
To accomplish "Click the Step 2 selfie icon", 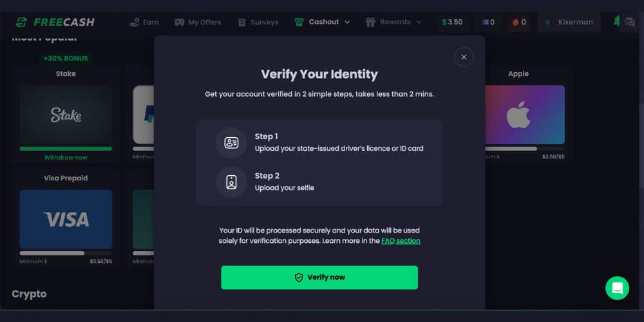I will click(x=231, y=182).
